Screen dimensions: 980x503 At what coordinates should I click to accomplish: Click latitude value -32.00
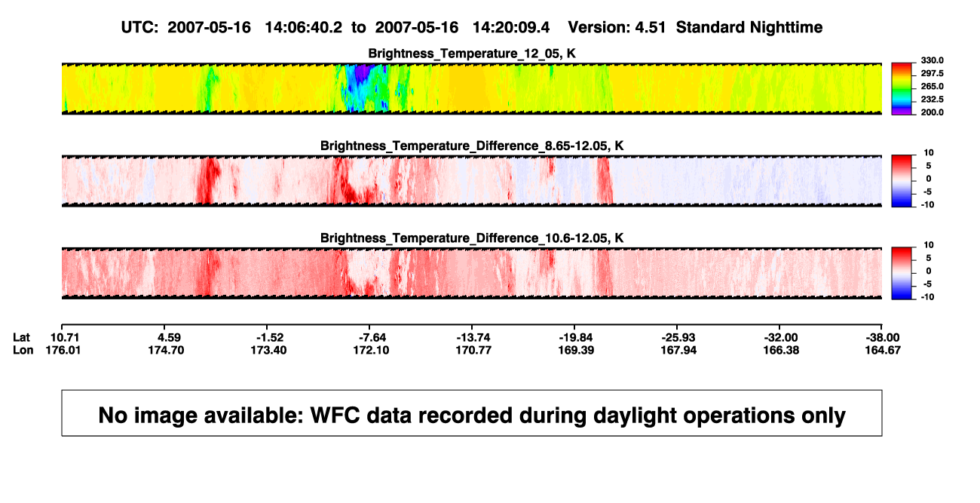click(x=782, y=337)
